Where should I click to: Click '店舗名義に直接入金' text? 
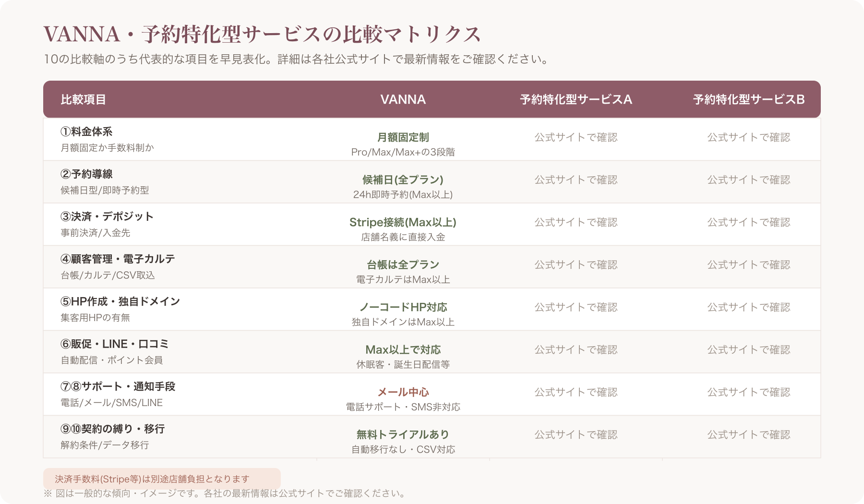(x=403, y=237)
